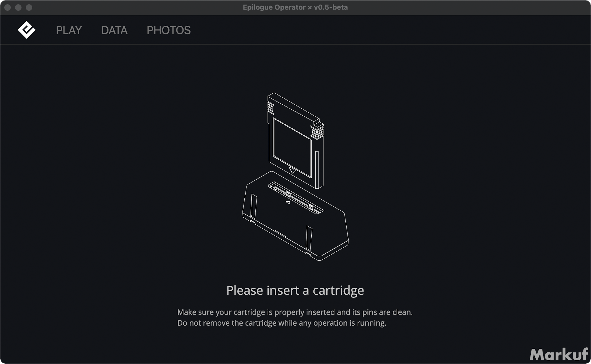Click the downward triangle arrow on cartridge

[292, 170]
